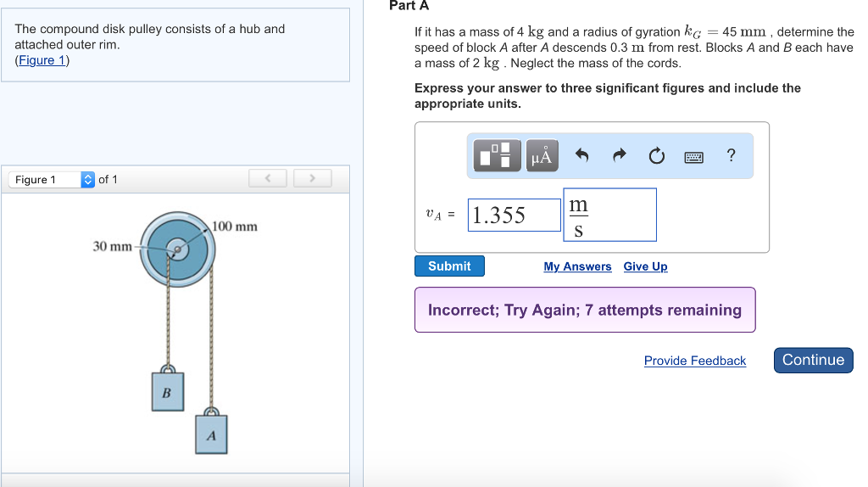Viewport: 868px width, 487px height.
Task: Open answer help question mark
Action: pyautogui.click(x=732, y=155)
